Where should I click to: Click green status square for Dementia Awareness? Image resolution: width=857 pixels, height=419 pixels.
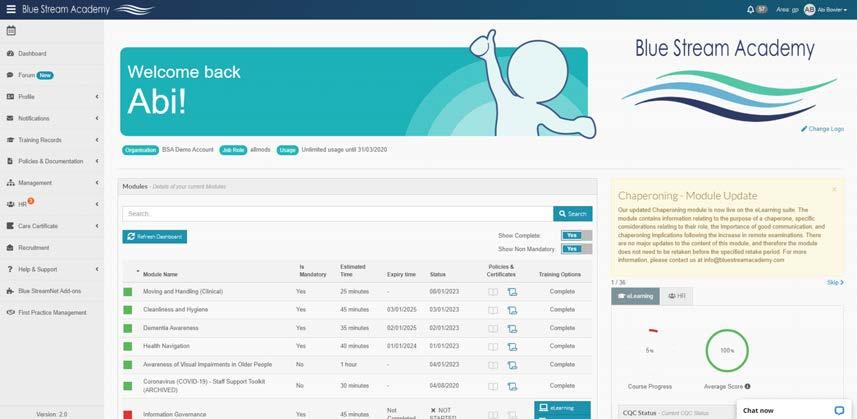tap(128, 328)
